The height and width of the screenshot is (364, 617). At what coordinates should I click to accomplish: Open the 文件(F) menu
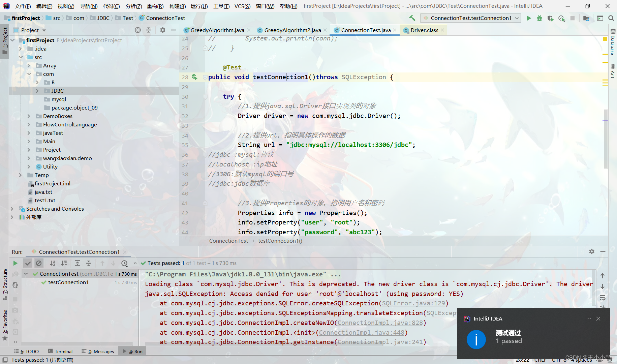coord(23,6)
